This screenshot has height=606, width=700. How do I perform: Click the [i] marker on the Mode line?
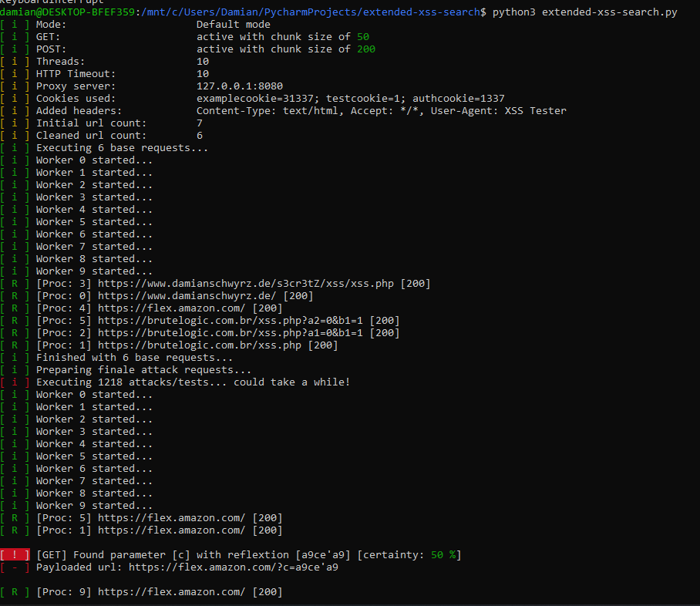(14, 24)
